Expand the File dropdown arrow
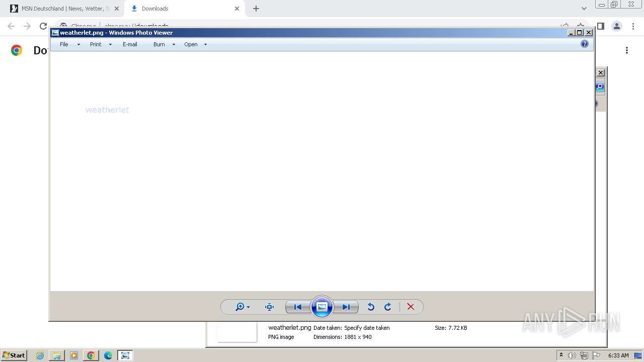Image resolution: width=644 pixels, height=362 pixels. (78, 44)
